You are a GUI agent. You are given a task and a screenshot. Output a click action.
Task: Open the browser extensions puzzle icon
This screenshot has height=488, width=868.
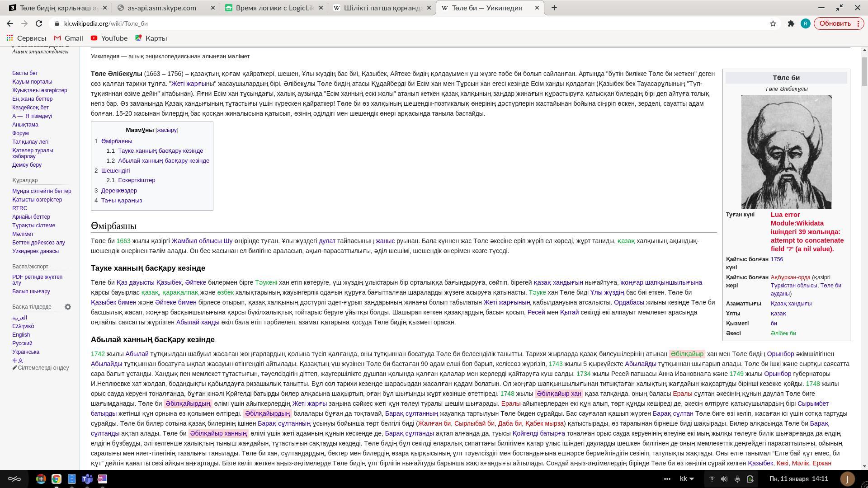click(x=791, y=23)
